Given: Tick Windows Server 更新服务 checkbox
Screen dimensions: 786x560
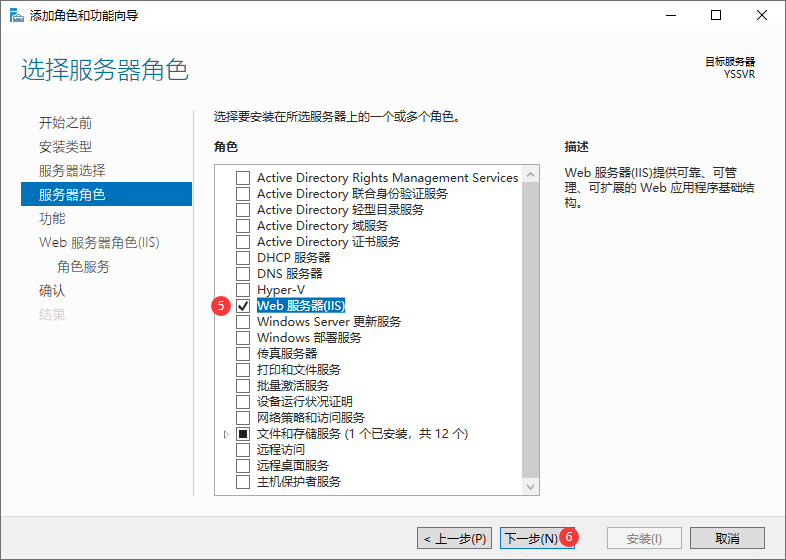Looking at the screenshot, I should (x=243, y=322).
